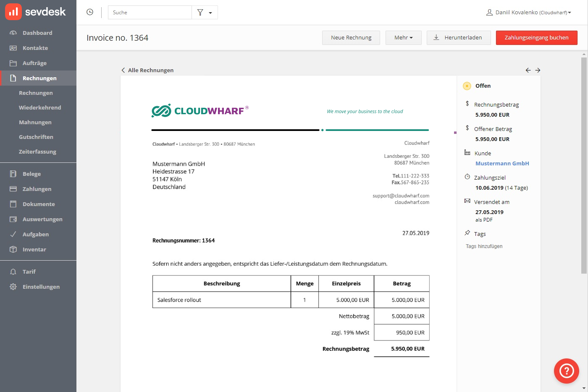
Task: Click the Neue Rechnung button
Action: coord(351,38)
